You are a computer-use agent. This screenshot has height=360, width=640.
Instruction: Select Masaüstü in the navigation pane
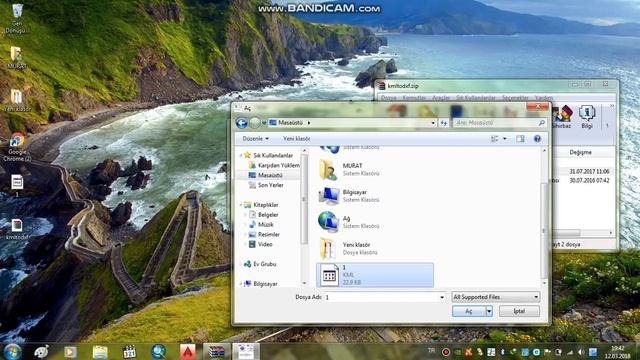click(269, 175)
